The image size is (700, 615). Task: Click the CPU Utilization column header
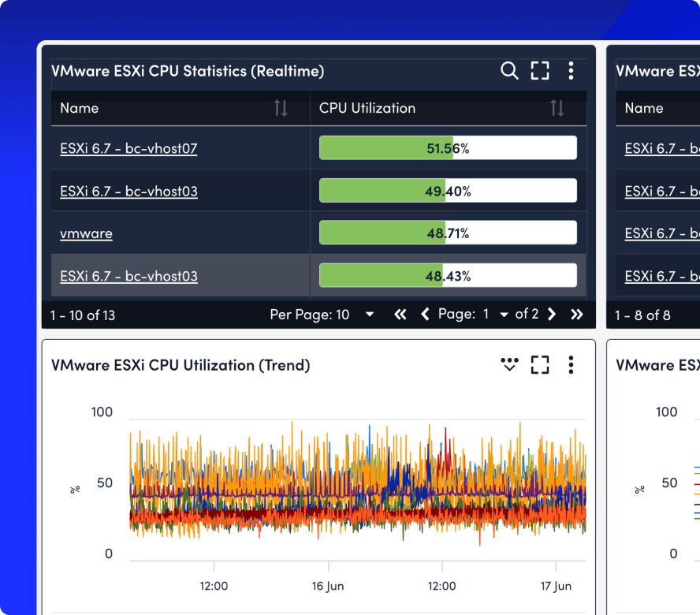tap(367, 108)
